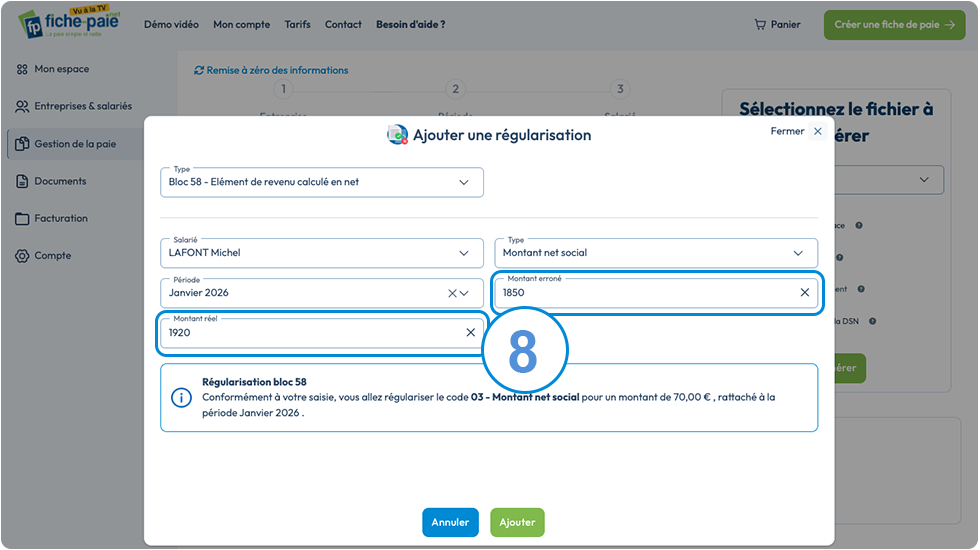Open the Démo vidéo menu item
Image resolution: width=980 pixels, height=550 pixels.
[171, 24]
